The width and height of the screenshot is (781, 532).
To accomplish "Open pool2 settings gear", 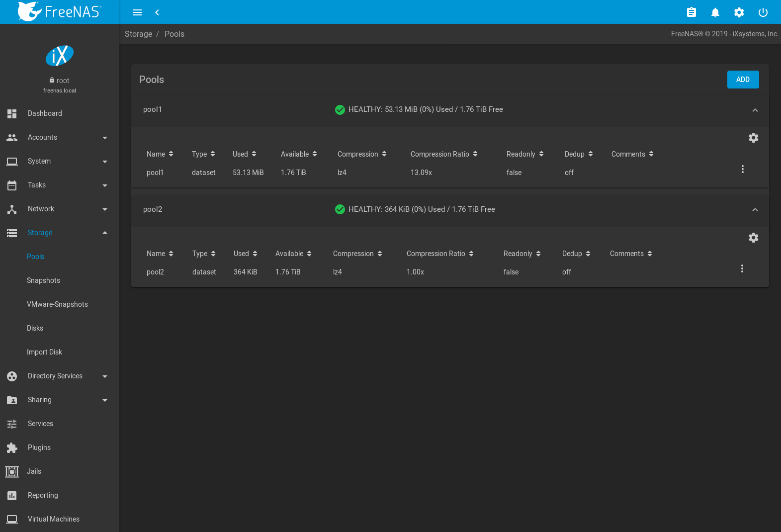I will [x=753, y=238].
